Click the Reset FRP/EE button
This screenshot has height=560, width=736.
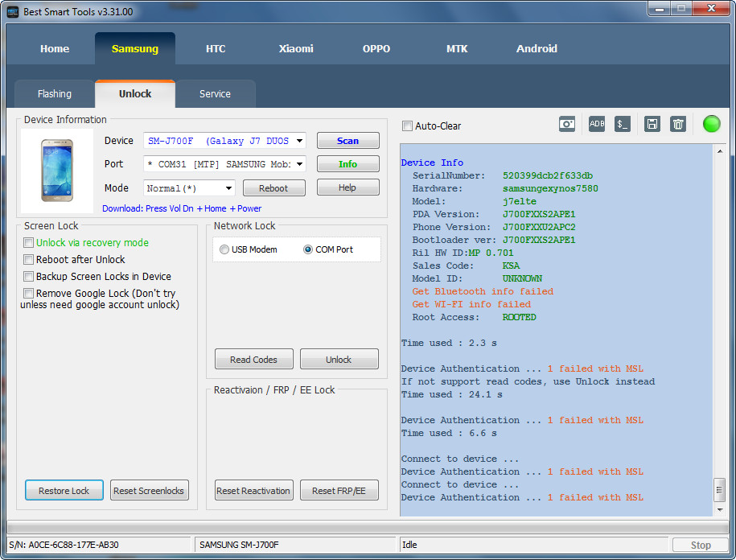tap(339, 491)
